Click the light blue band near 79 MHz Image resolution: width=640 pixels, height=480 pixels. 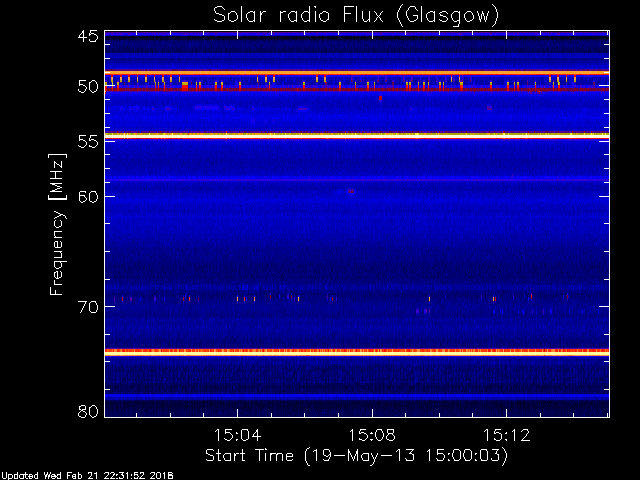(x=356, y=396)
